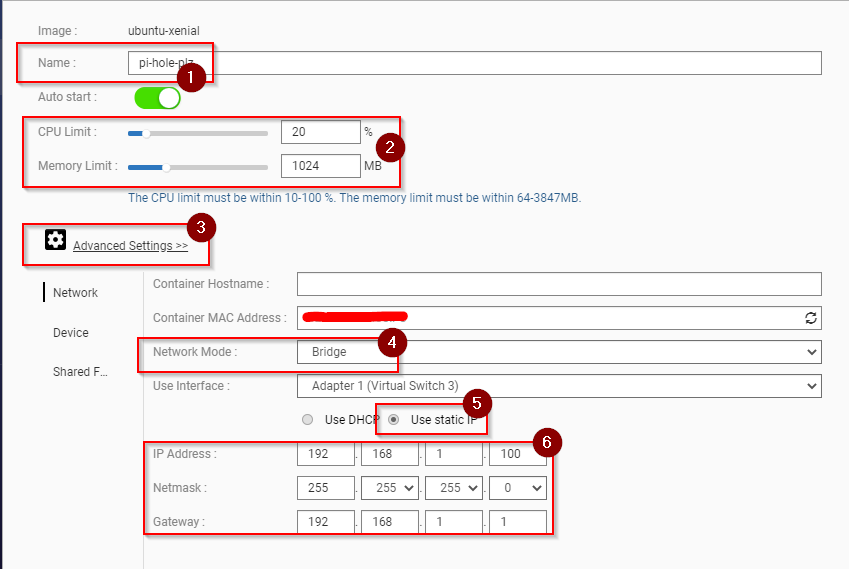Click the Memory Limit slider handle
Screen dimensions: 849x569
click(x=166, y=166)
